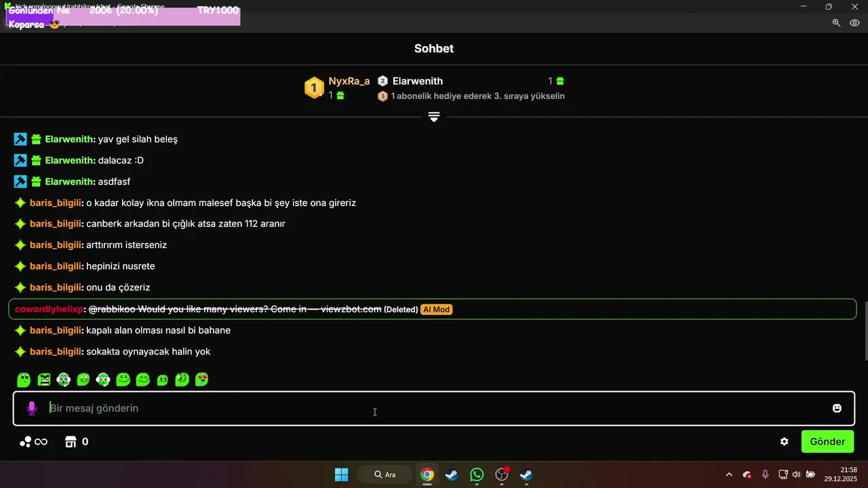Open the taskbar 'Ara' search box
The image size is (868, 488).
pyautogui.click(x=384, y=474)
